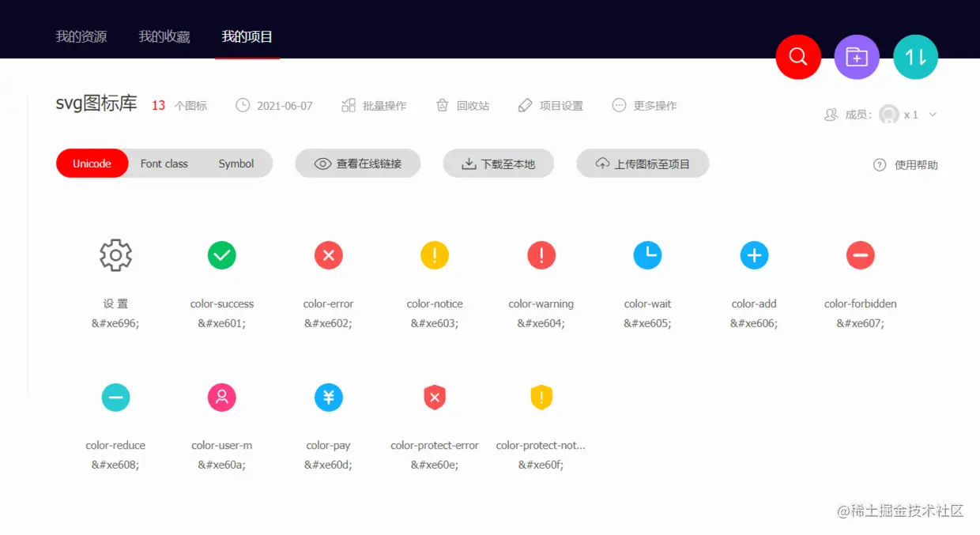Image resolution: width=980 pixels, height=535 pixels.
Task: Select the color-success green check icon
Action: (x=222, y=255)
